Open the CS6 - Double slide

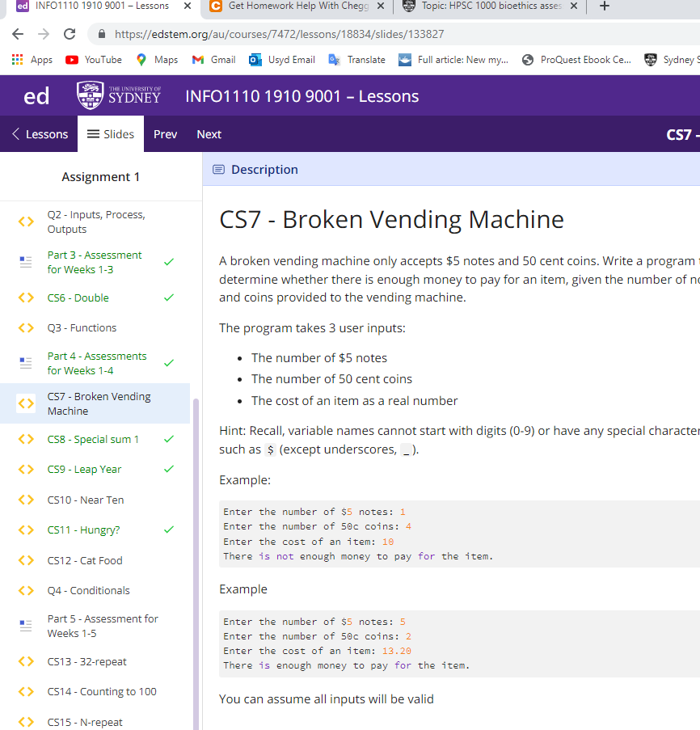[95, 297]
